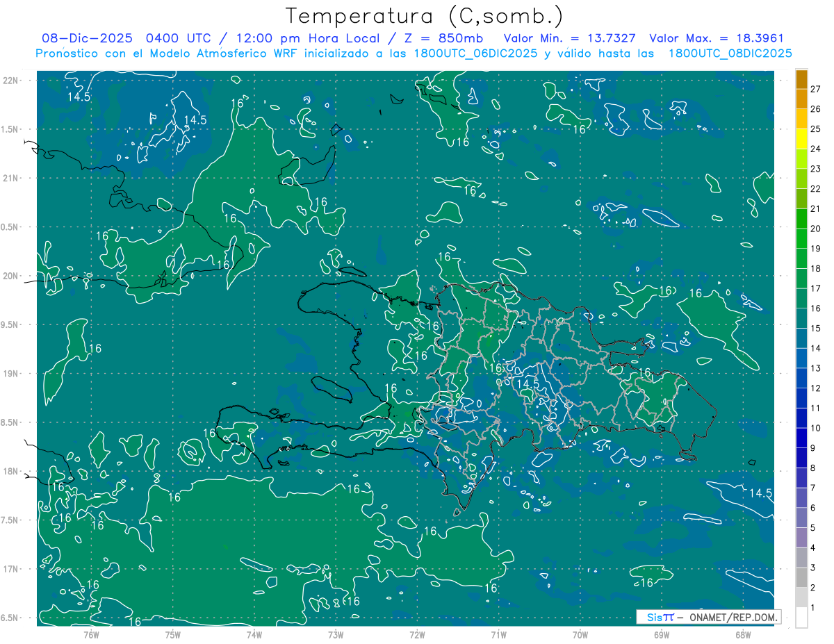This screenshot has height=644, width=834.
Task: Click the 'SisTT - ONAMET/REP.DOM.' credit box
Action: (708, 617)
